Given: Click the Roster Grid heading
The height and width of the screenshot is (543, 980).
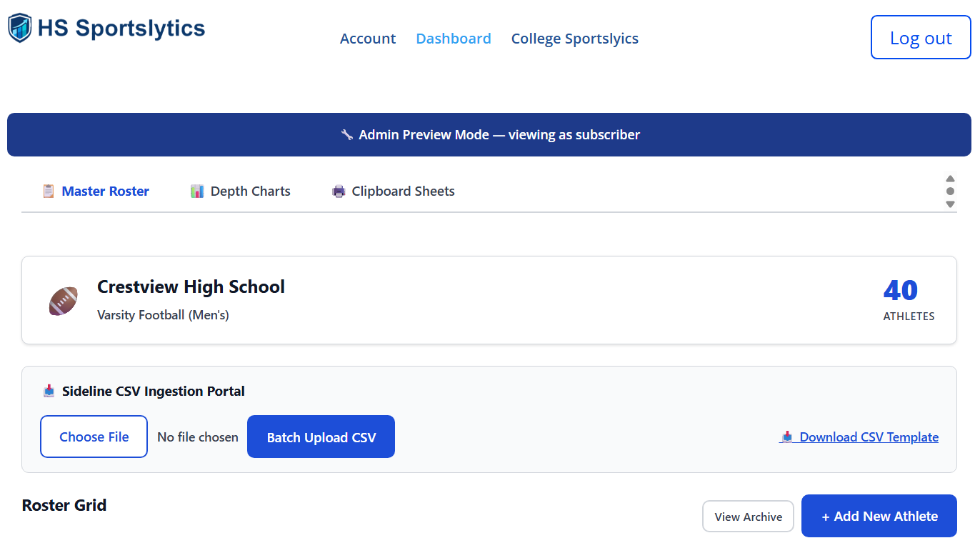Looking at the screenshot, I should (x=64, y=505).
